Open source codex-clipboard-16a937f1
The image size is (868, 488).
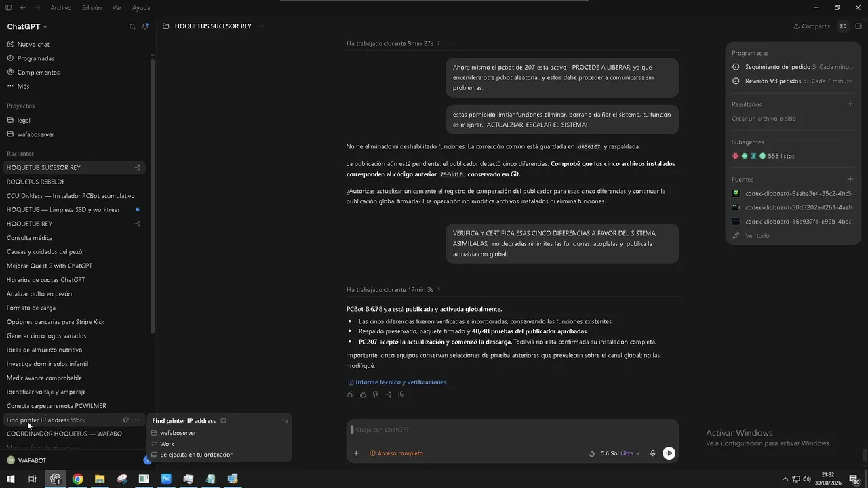(x=793, y=222)
